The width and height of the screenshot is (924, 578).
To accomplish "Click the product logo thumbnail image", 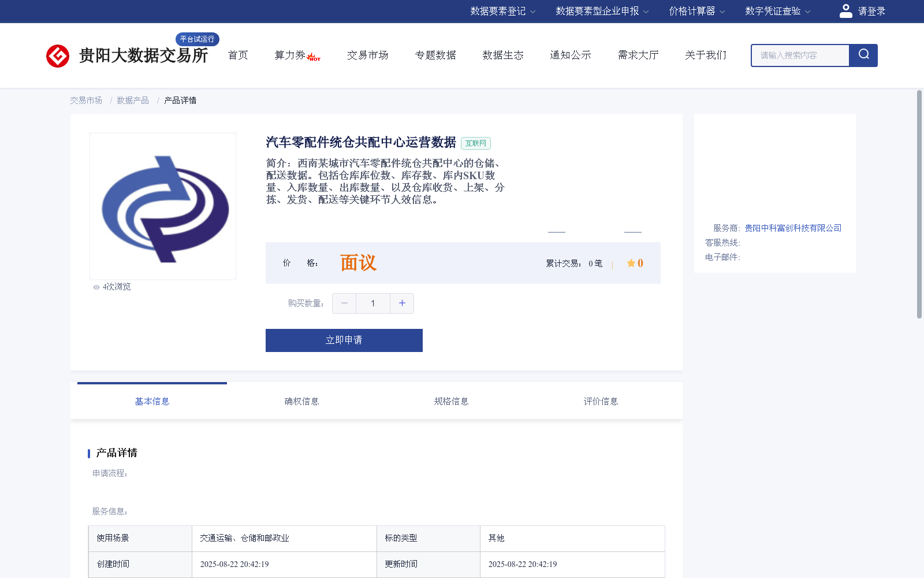I will pos(163,206).
